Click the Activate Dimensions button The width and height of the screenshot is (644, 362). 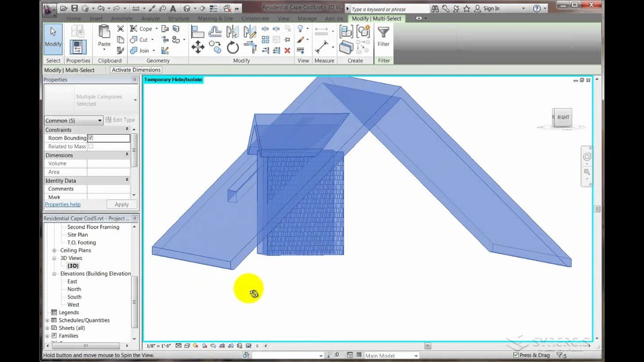click(x=136, y=69)
